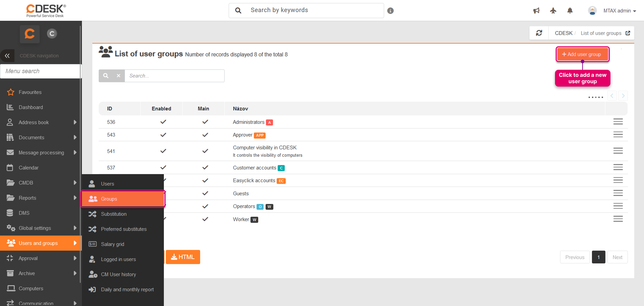
Task: Open the notifications bell
Action: (570, 11)
